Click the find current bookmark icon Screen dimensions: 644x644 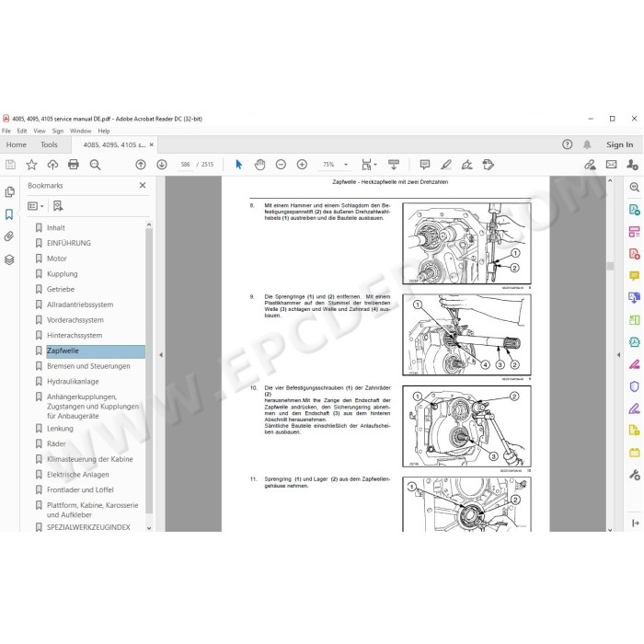(58, 206)
